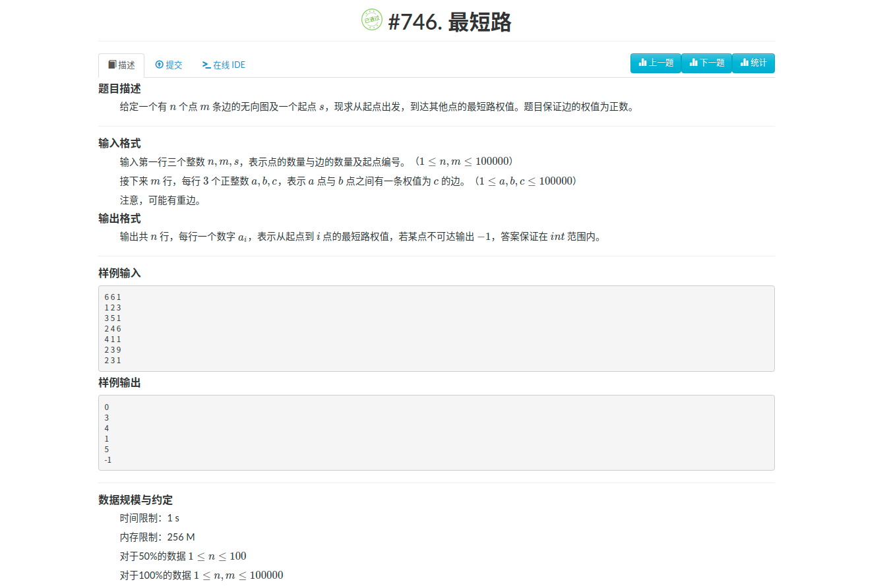
Task: Click the book icon on the 描述 tab
Action: [112, 65]
